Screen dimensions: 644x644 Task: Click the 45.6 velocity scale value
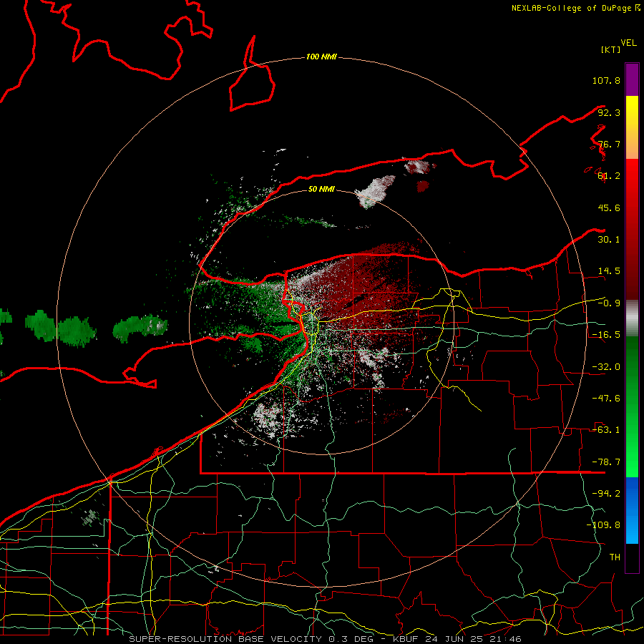click(x=609, y=208)
